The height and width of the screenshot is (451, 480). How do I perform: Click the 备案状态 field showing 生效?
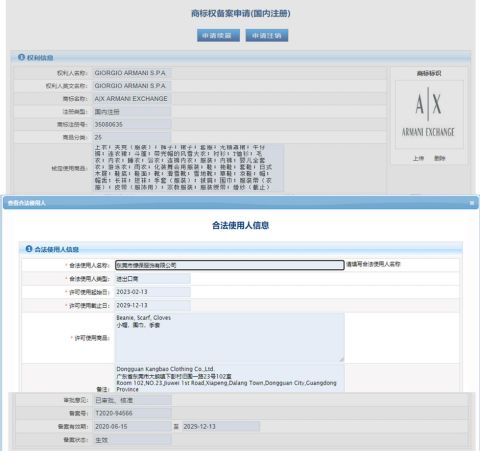133,440
